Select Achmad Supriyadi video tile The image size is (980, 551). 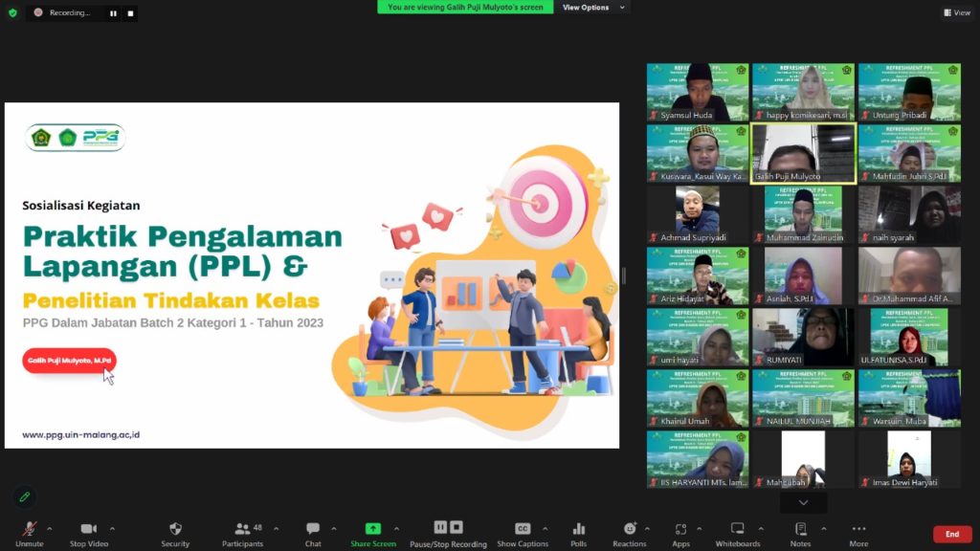click(x=698, y=214)
